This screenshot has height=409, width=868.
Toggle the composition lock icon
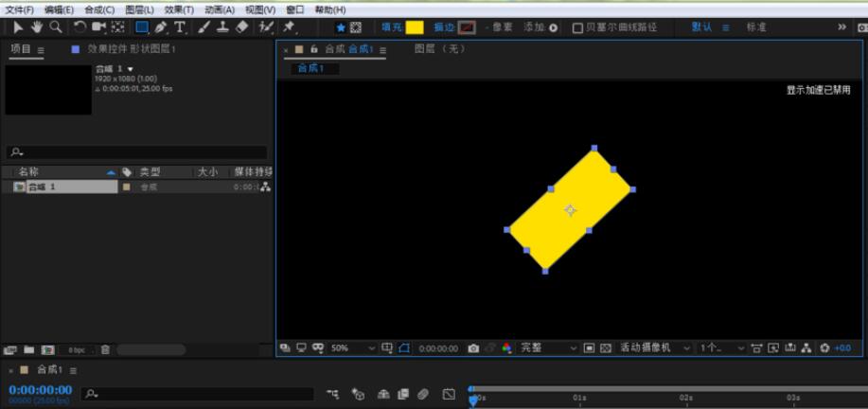[x=314, y=49]
